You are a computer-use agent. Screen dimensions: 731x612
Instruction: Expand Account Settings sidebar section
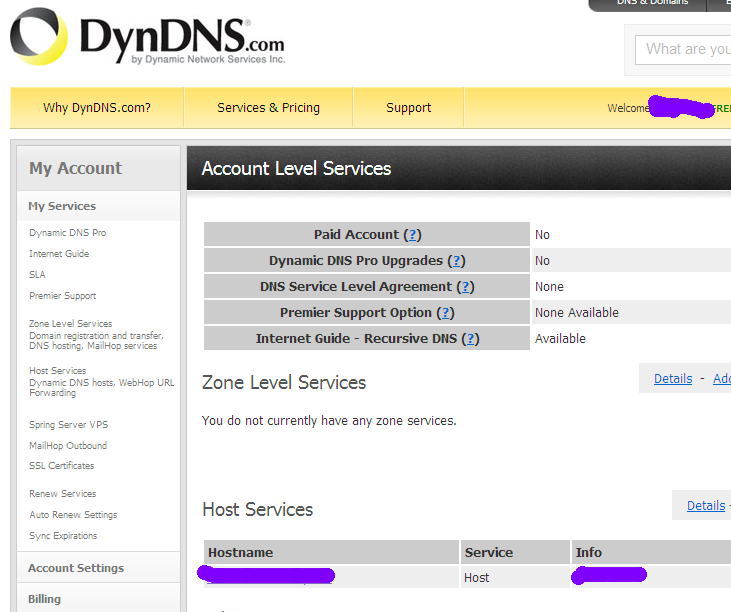[76, 568]
